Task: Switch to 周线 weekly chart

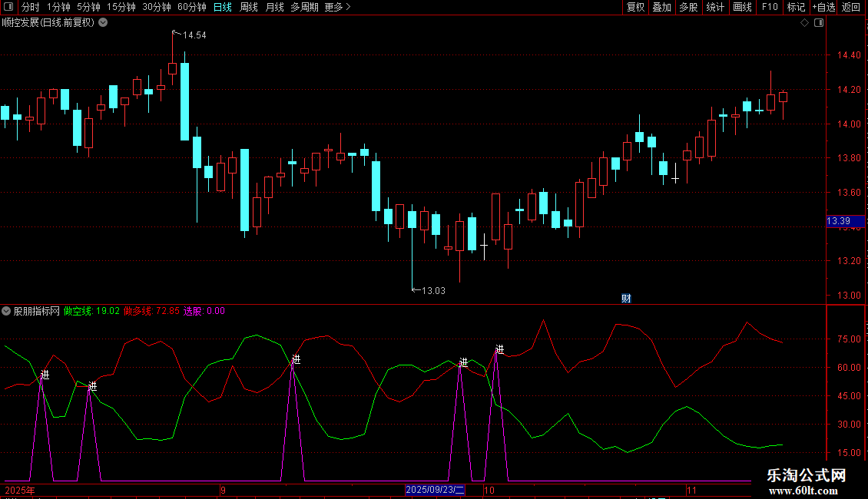Action: coord(249,7)
